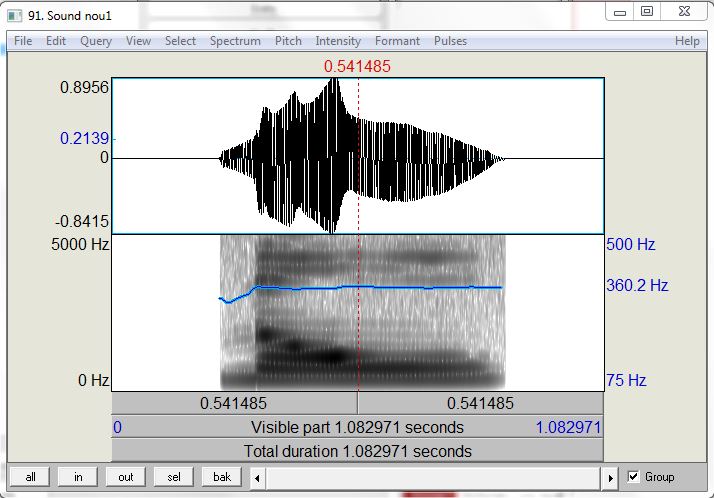The image size is (714, 498).
Task: Toggle the Group checkbox
Action: coord(633,477)
